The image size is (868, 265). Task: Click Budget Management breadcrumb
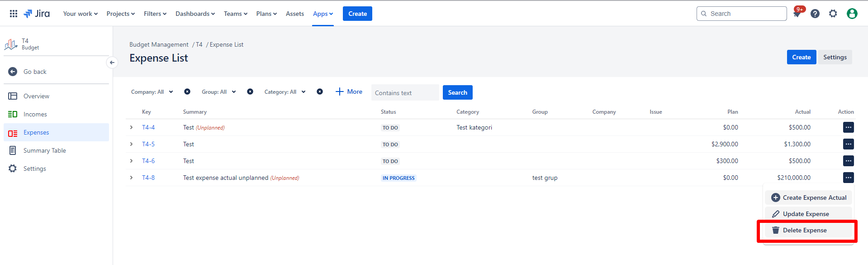[x=159, y=44]
